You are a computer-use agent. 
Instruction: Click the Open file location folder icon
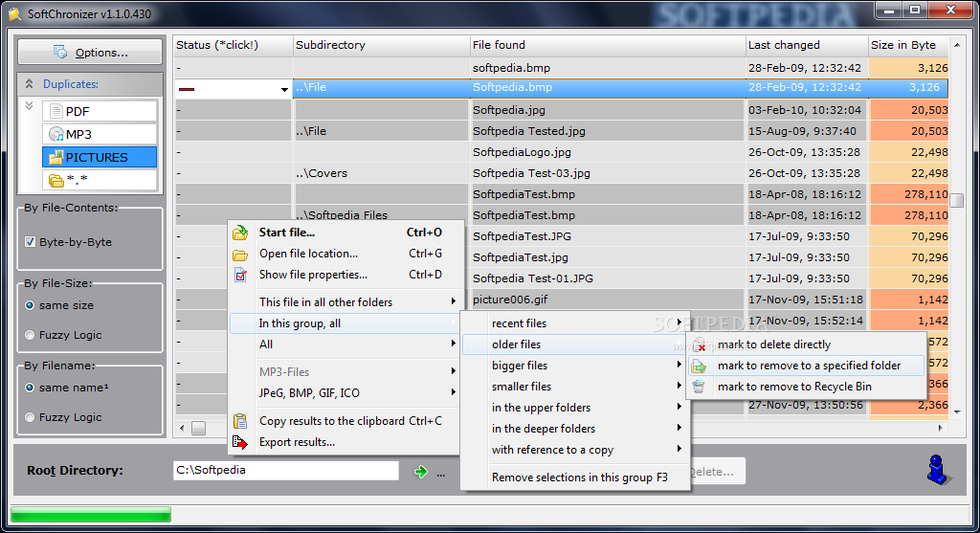(240, 255)
